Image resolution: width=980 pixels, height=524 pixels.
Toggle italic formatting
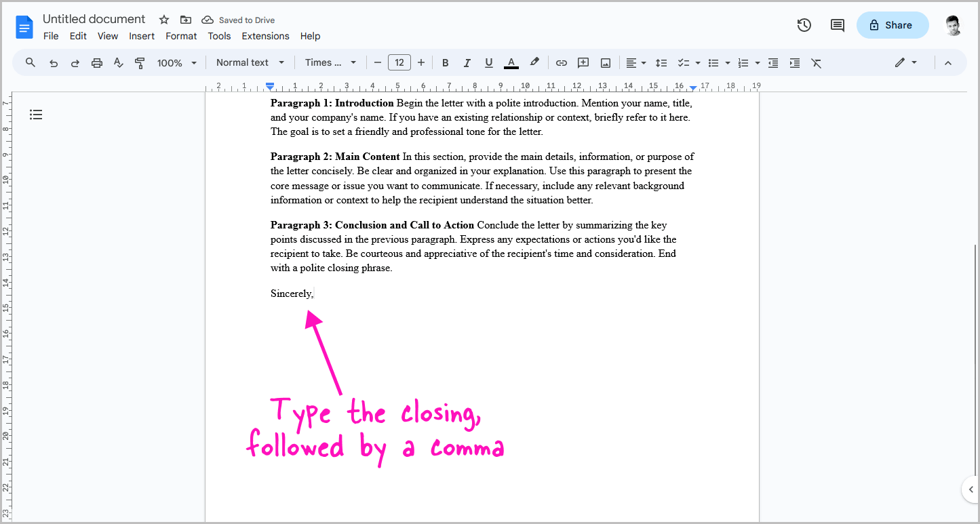tap(467, 62)
